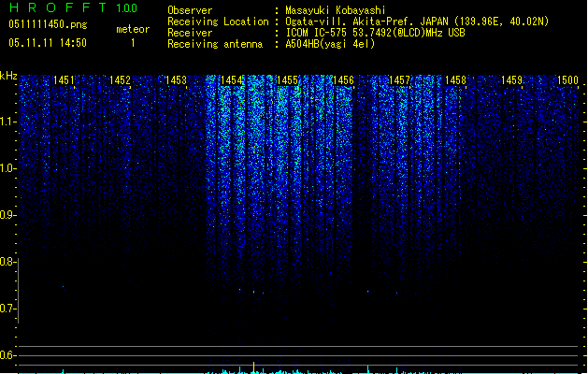Select the HROFFT title text
588x374 pixels.
(x=58, y=7)
